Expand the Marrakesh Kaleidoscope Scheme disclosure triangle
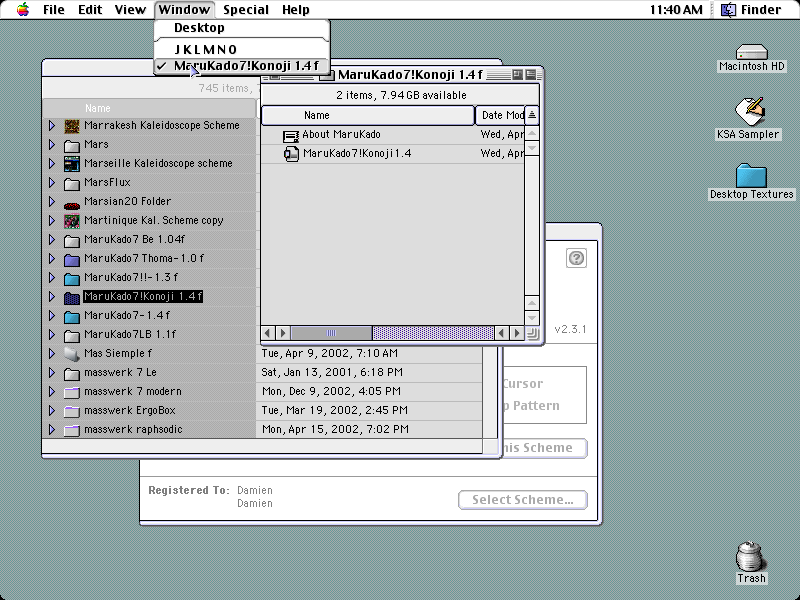The image size is (800, 600). [52, 126]
